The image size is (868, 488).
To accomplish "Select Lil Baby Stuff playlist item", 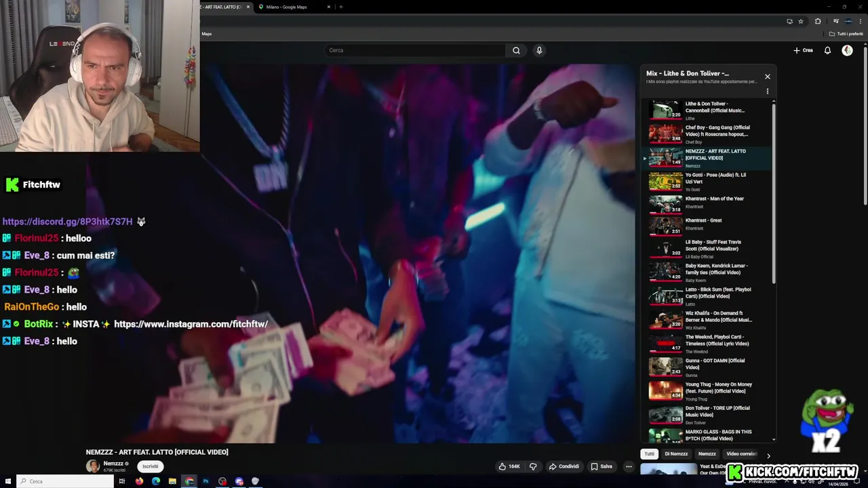I will (x=708, y=249).
